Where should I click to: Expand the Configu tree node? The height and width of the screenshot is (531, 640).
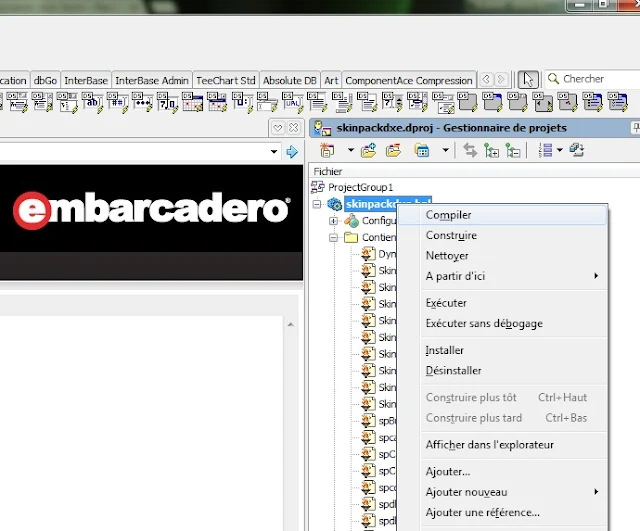(333, 220)
